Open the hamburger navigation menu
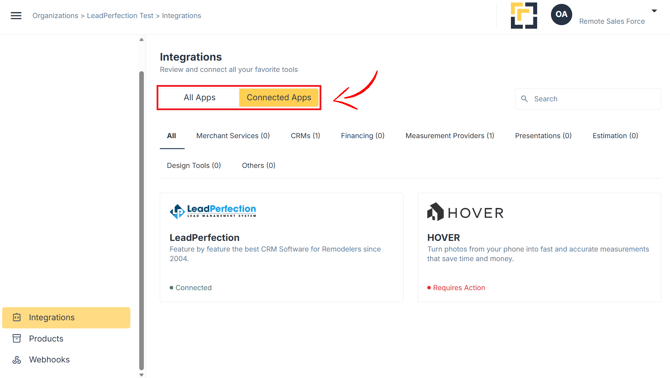The width and height of the screenshot is (670, 378). pos(16,16)
